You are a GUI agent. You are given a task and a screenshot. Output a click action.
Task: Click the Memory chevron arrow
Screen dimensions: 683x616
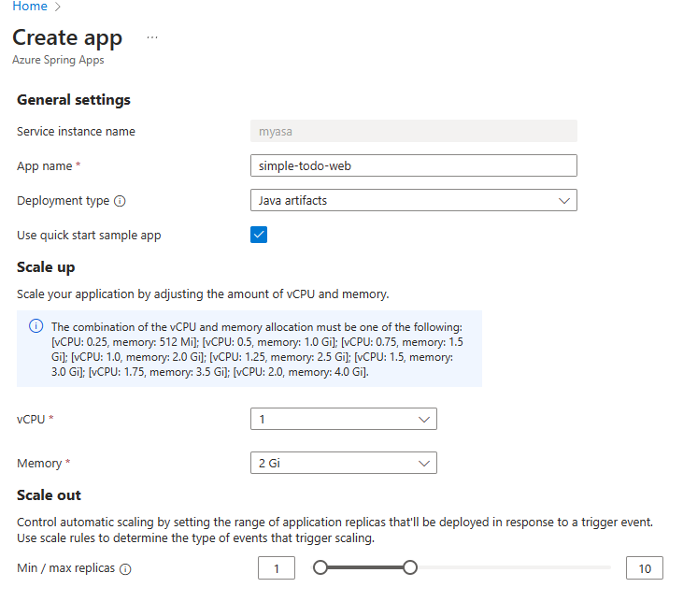point(423,463)
